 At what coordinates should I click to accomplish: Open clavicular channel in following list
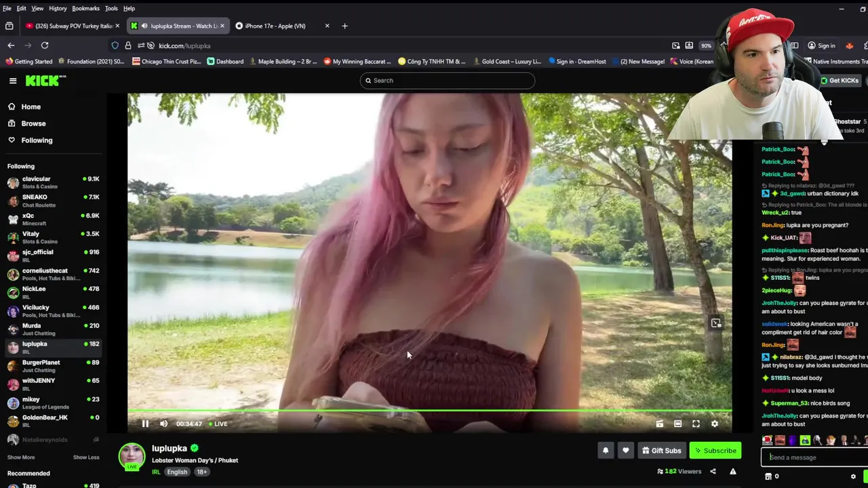[53, 182]
